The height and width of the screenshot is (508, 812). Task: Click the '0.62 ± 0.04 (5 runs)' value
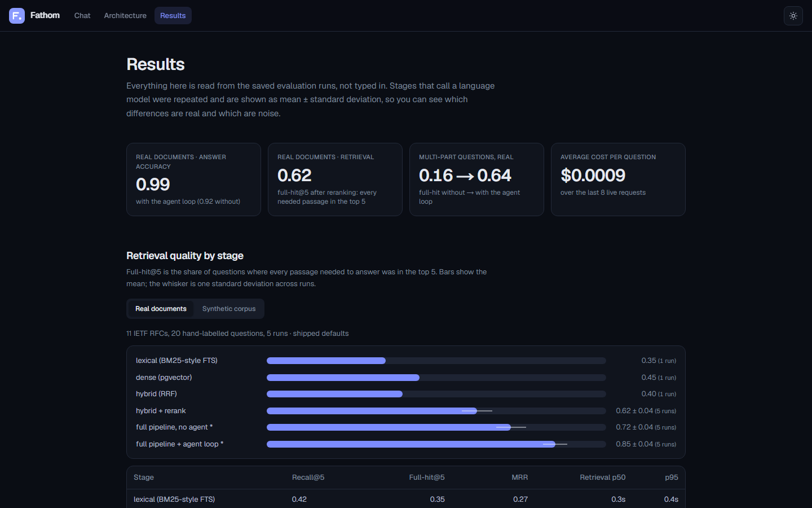[646, 411]
